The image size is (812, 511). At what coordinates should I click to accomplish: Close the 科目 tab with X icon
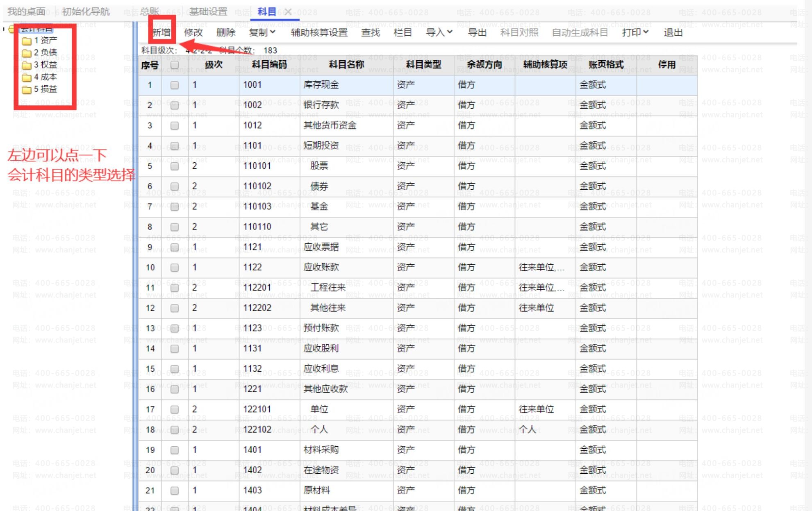tap(288, 12)
